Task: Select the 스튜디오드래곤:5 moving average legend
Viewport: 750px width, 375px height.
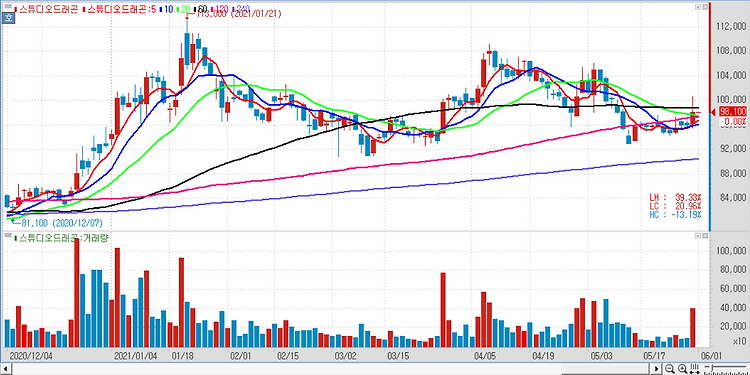Action: tap(119, 9)
